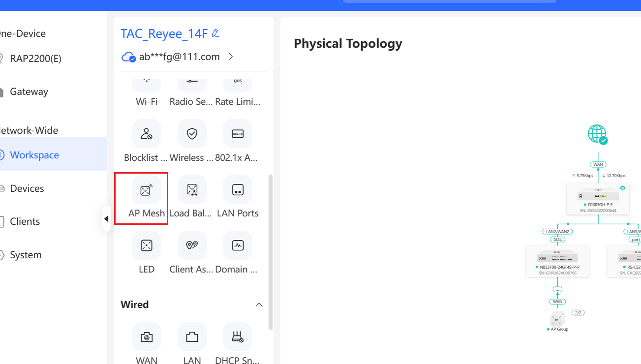The width and height of the screenshot is (641, 364).
Task: Open the WAN icon under Wired
Action: pyautogui.click(x=146, y=337)
